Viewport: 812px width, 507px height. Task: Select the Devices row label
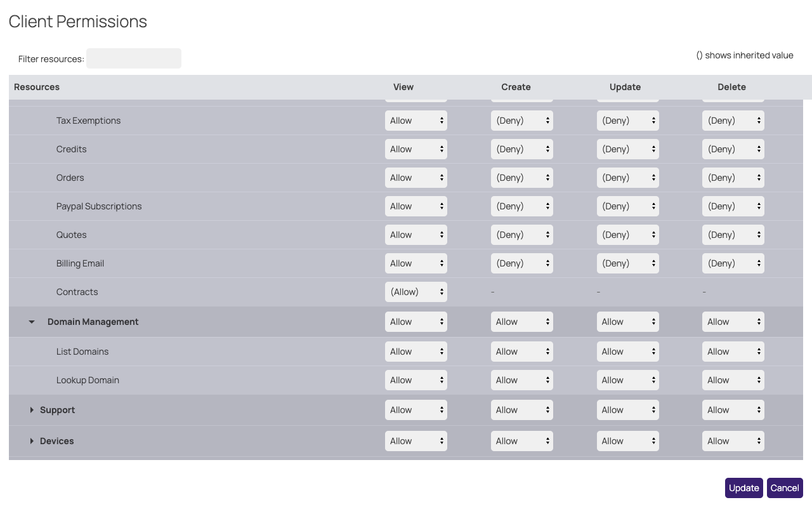[x=57, y=441]
